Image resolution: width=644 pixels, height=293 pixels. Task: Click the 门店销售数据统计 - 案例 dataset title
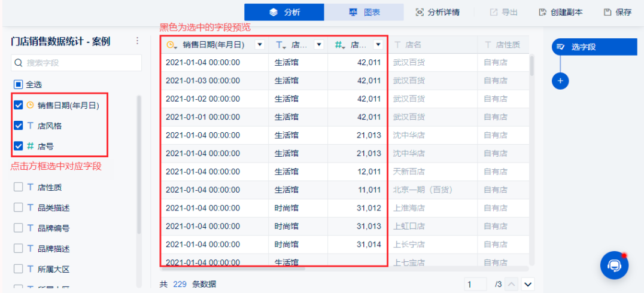coord(60,41)
